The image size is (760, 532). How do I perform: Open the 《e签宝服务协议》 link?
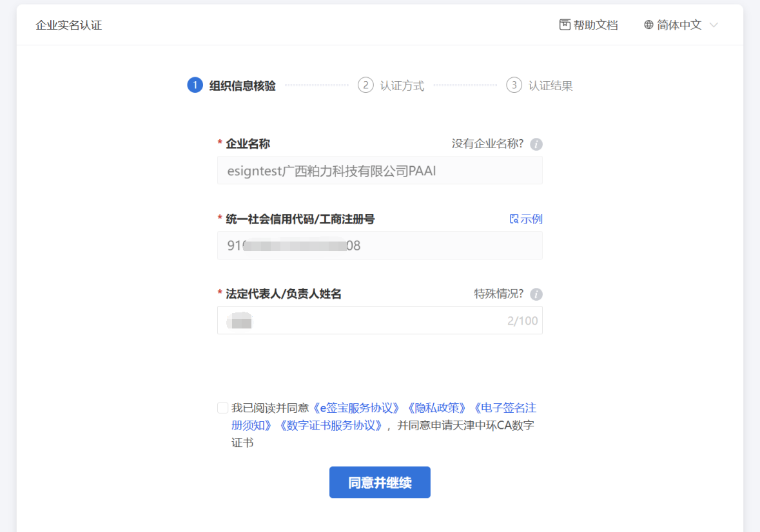coord(356,408)
